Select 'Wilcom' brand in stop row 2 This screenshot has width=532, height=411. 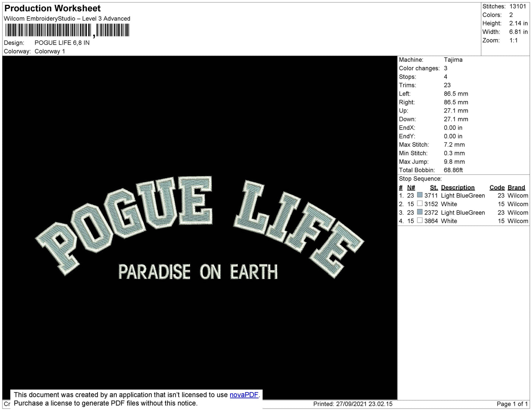(518, 204)
